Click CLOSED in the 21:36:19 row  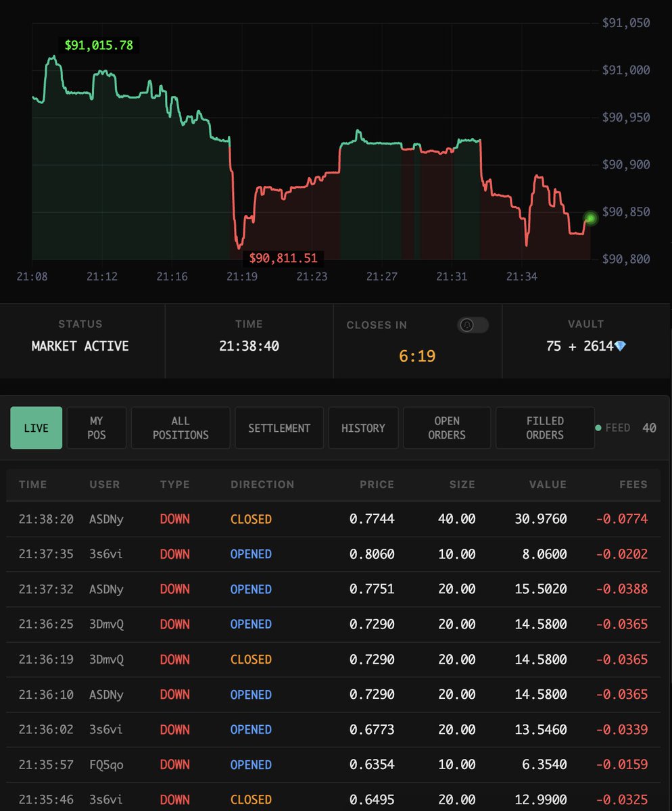251,660
